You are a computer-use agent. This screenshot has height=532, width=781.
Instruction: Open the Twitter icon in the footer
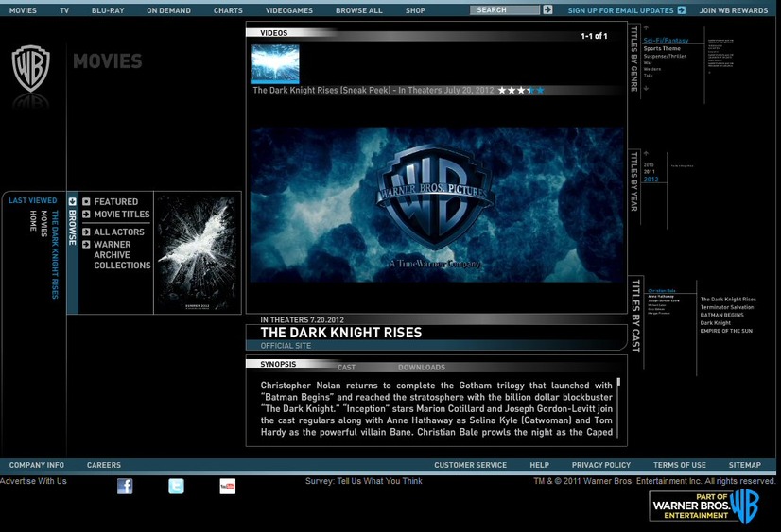pyautogui.click(x=176, y=486)
